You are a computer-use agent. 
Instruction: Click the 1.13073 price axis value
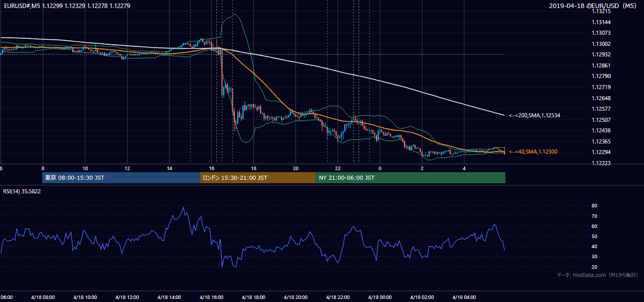tap(602, 33)
